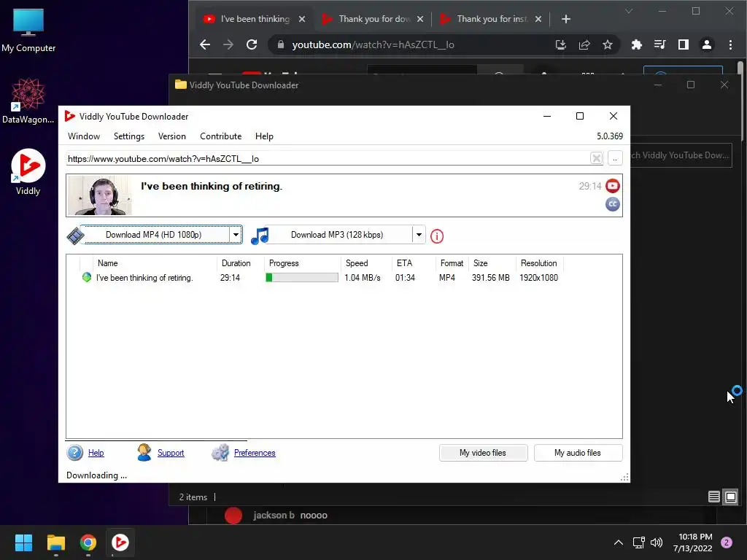Image resolution: width=747 pixels, height=560 pixels.
Task: Click the download progress bar
Action: coord(302,278)
